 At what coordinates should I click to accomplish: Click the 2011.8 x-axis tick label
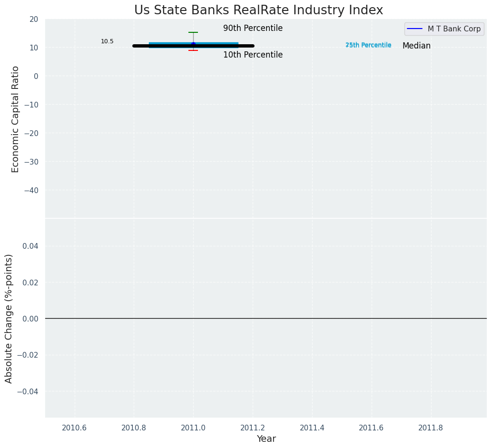coord(431,428)
